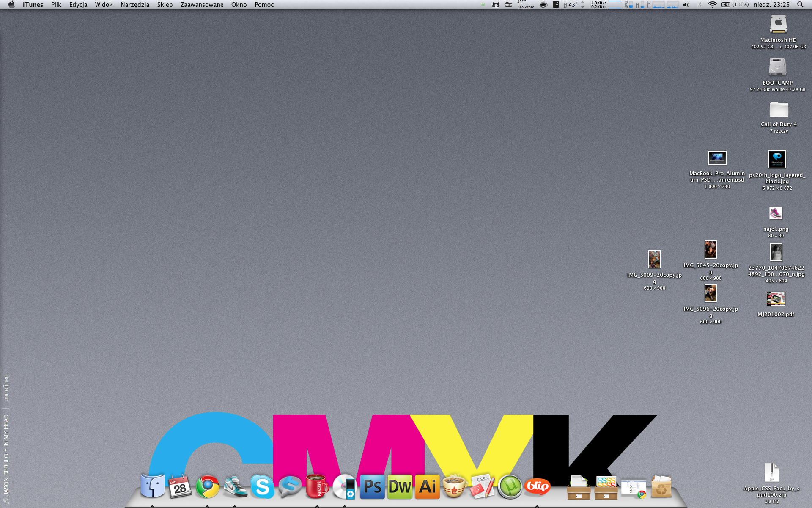Open the Spotlight search magnifier

(x=800, y=5)
